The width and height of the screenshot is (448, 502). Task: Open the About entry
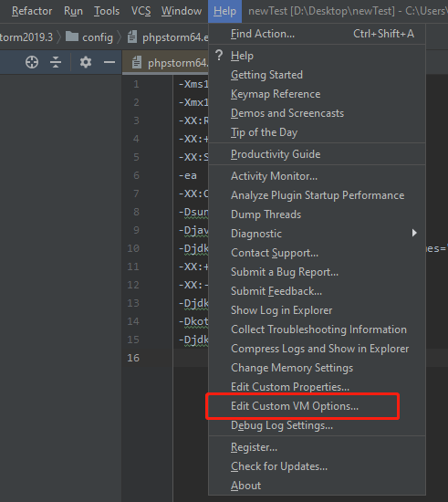click(x=317, y=486)
